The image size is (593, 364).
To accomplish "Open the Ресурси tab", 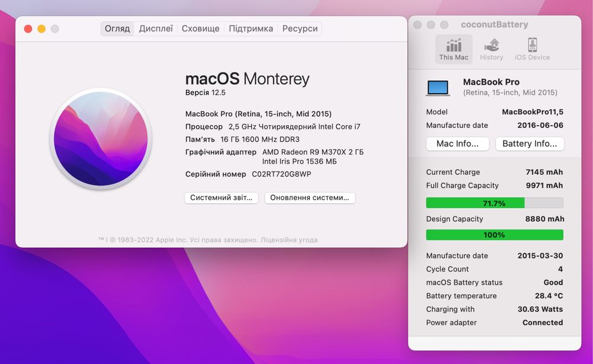I will [x=300, y=28].
